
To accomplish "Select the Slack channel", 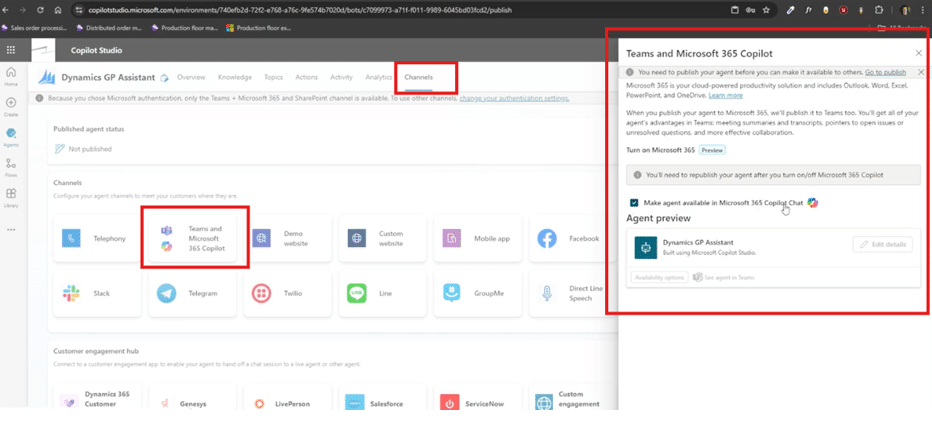I will point(97,293).
